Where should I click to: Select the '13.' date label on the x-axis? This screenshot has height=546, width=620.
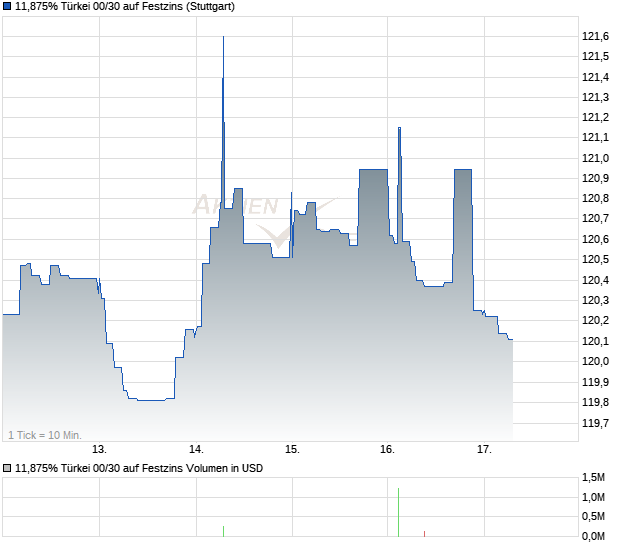coord(100,450)
